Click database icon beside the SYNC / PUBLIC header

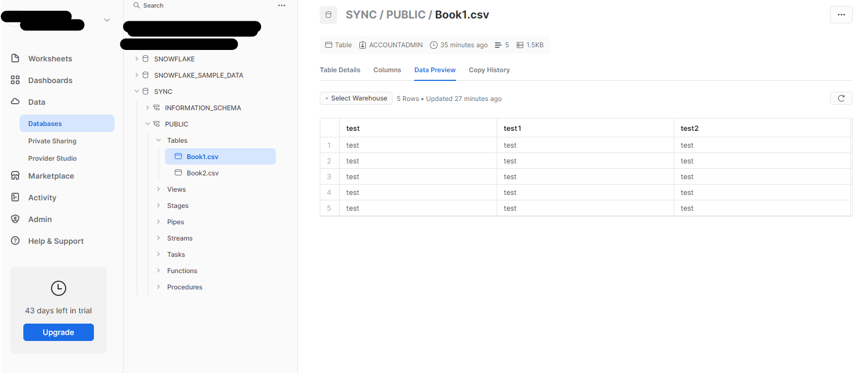click(x=328, y=15)
